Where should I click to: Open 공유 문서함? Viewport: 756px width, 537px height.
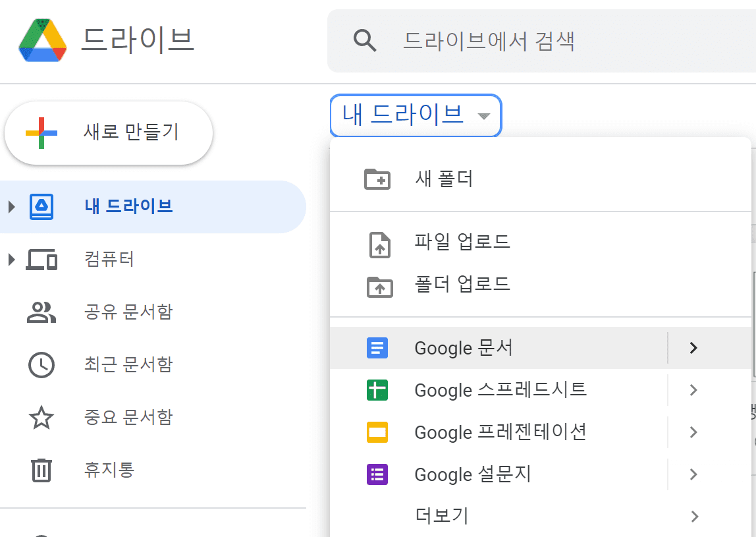point(153,312)
